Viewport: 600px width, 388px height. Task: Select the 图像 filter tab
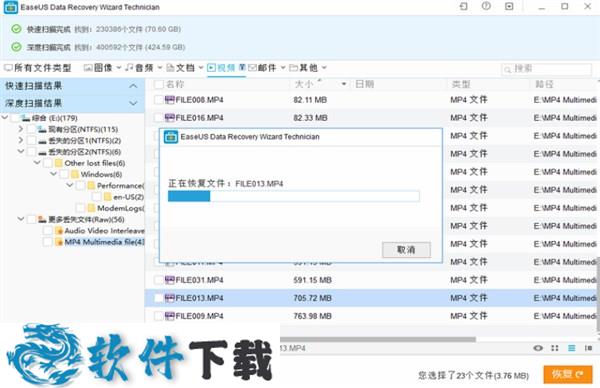(98, 68)
